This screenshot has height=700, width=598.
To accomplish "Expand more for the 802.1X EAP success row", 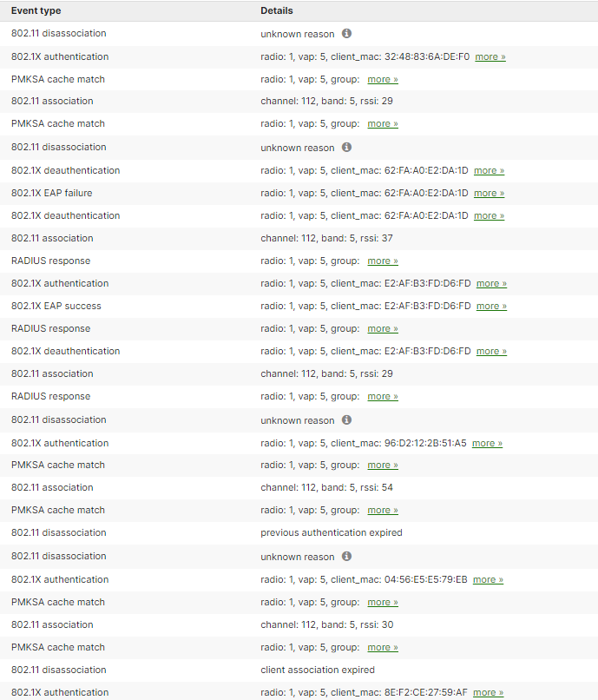I will [x=491, y=307].
